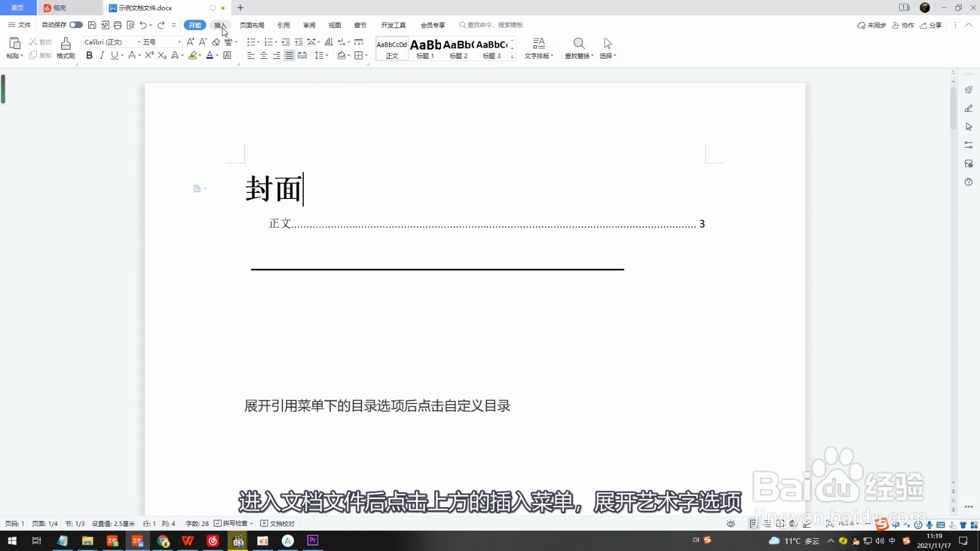Click the eye protection mode icon in status bar
The image size is (980, 551).
pyautogui.click(x=731, y=523)
